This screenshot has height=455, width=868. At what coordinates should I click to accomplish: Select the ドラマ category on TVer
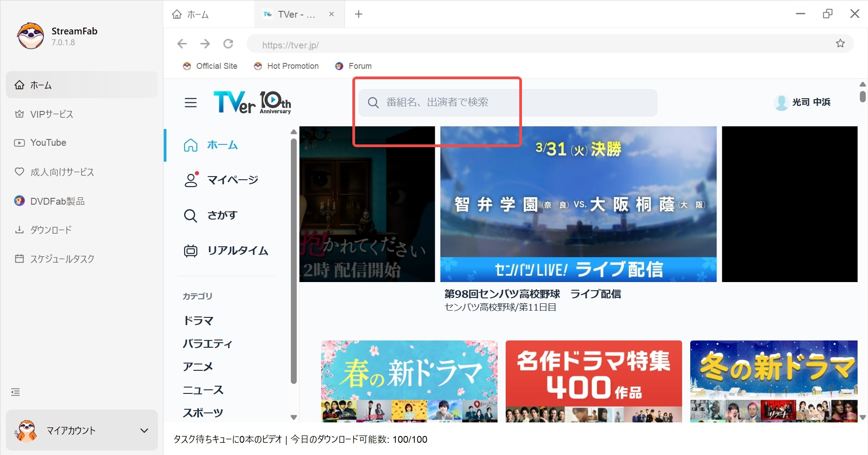click(x=198, y=320)
